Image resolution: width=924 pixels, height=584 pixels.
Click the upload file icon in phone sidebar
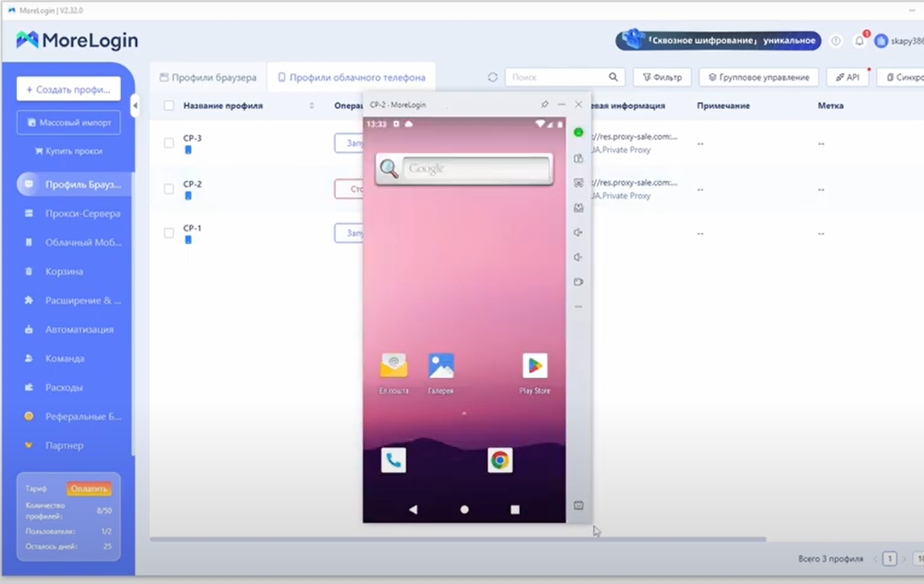coord(578,208)
